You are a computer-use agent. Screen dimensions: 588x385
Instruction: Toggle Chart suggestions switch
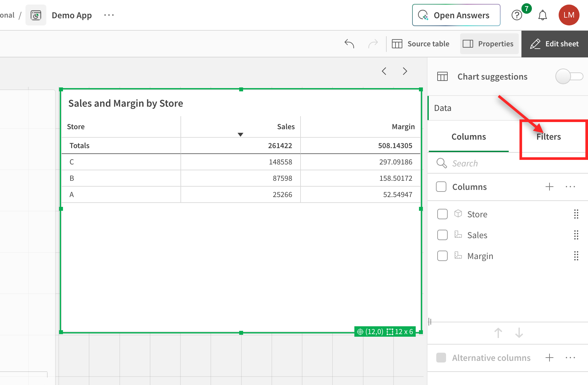point(569,76)
